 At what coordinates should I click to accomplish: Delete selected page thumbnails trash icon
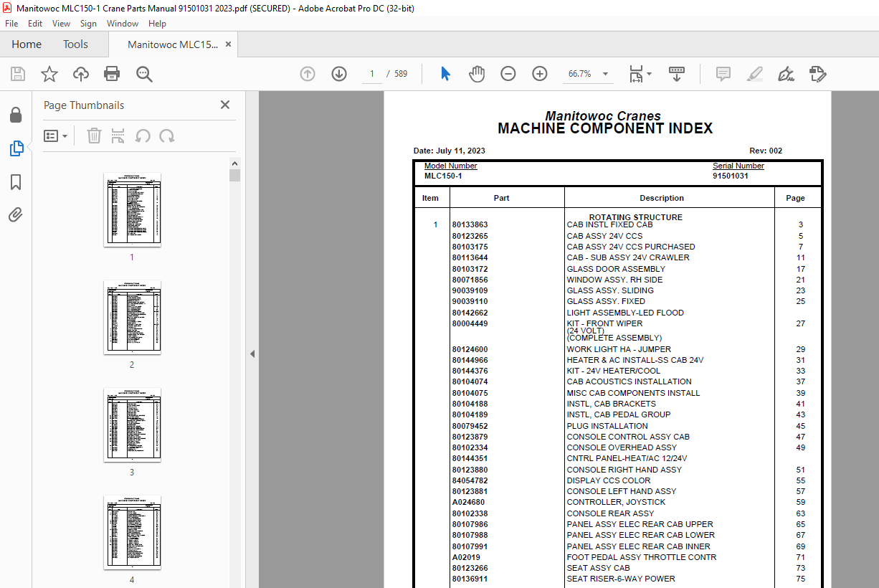point(94,136)
